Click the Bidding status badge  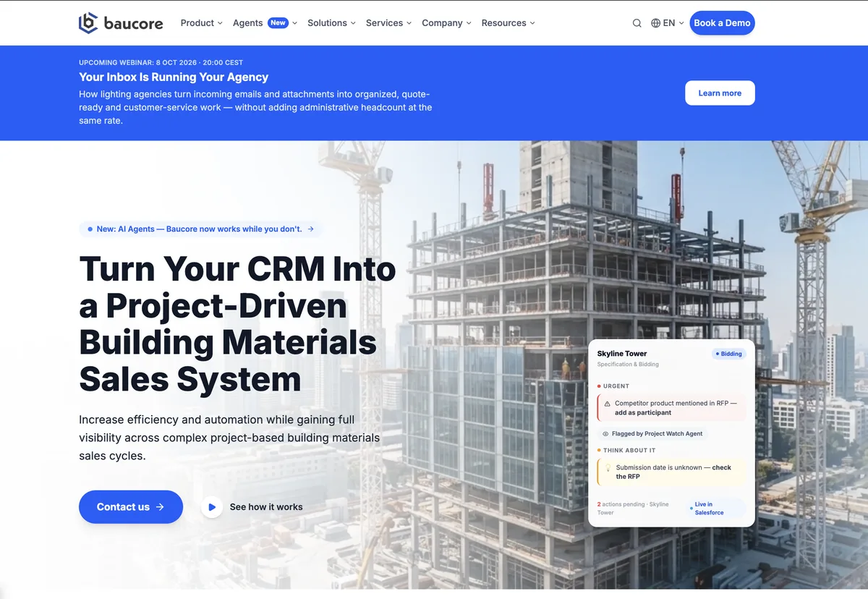(729, 354)
